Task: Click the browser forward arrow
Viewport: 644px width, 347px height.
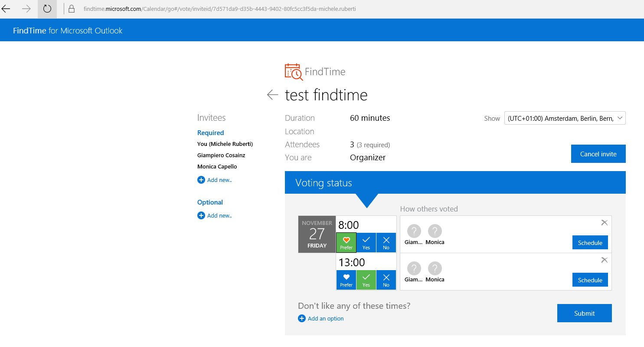Action: point(26,9)
